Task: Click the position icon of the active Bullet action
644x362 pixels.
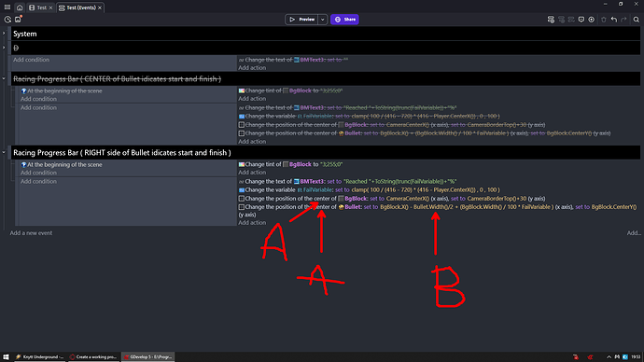Action: pos(242,207)
